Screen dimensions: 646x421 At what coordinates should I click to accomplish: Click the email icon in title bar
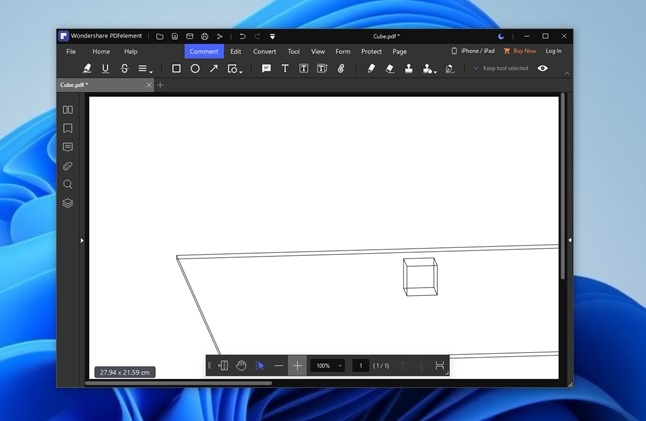tap(190, 37)
